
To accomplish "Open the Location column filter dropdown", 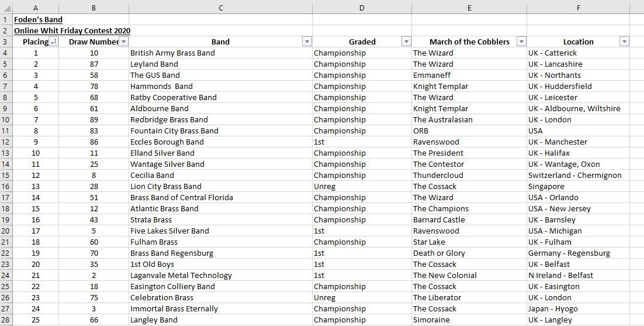I will tap(624, 42).
